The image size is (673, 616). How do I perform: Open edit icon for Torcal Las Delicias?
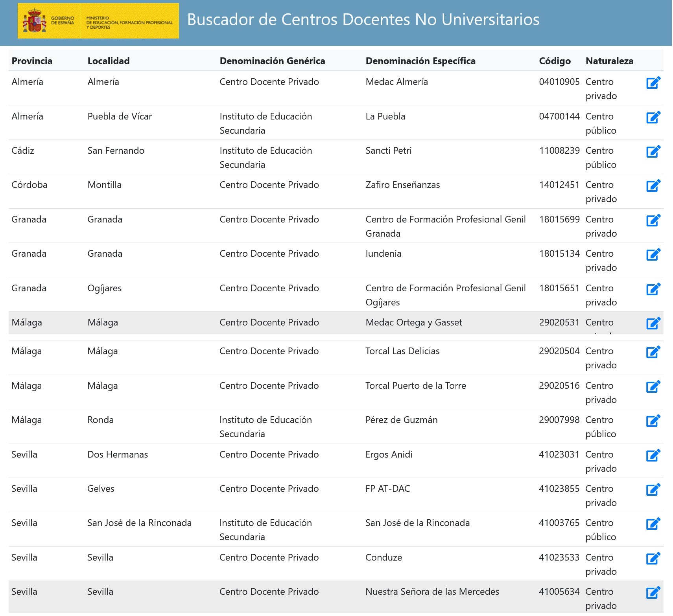point(653,352)
